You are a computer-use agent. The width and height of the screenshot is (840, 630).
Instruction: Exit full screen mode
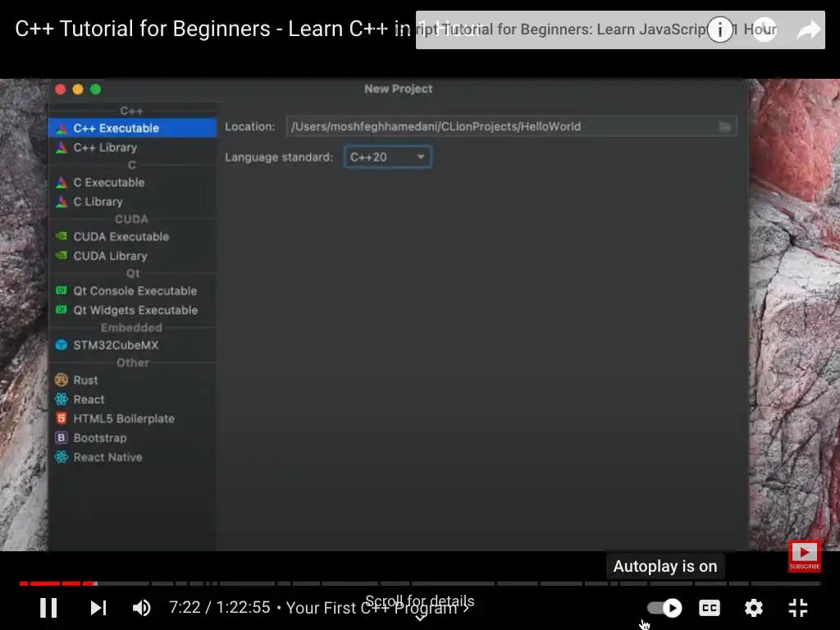(798, 608)
